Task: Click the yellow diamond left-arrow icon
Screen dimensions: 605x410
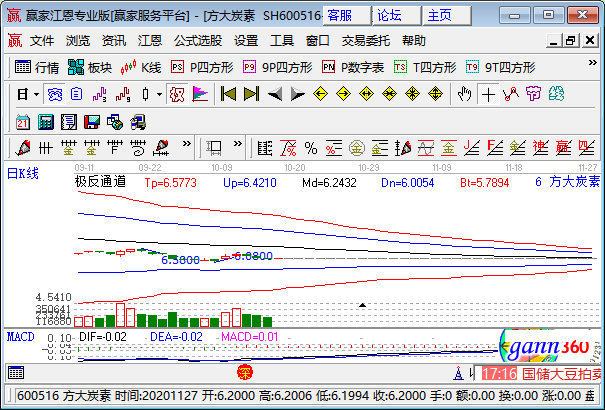Action: pyautogui.click(x=320, y=94)
